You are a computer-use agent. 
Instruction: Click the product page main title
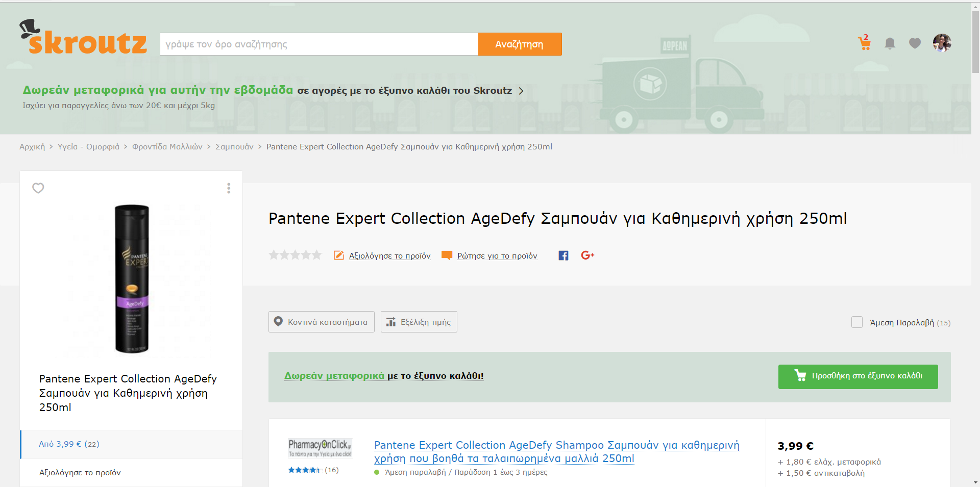(x=558, y=219)
